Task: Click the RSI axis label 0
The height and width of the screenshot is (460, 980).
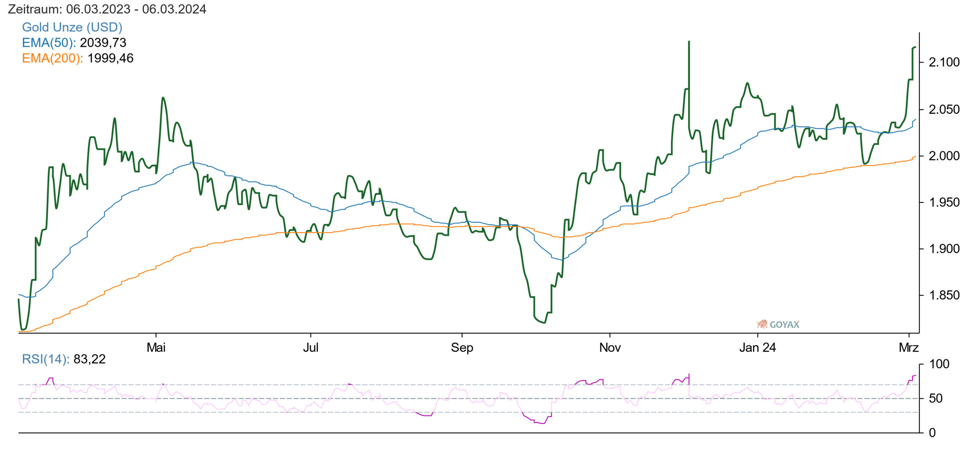Action: [x=932, y=433]
